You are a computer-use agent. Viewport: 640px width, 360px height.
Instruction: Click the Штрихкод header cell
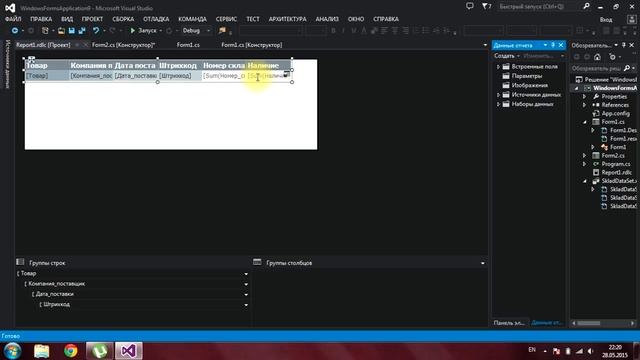(x=180, y=65)
